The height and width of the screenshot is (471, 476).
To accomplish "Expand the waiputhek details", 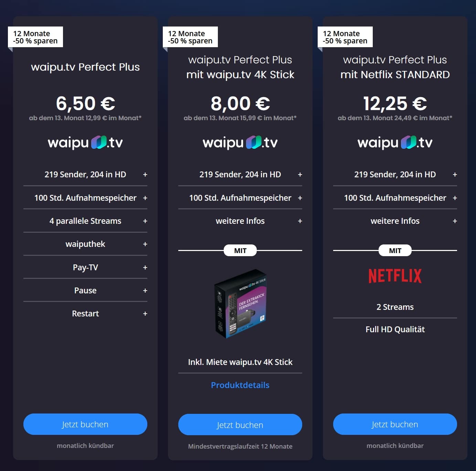I will click(85, 244).
